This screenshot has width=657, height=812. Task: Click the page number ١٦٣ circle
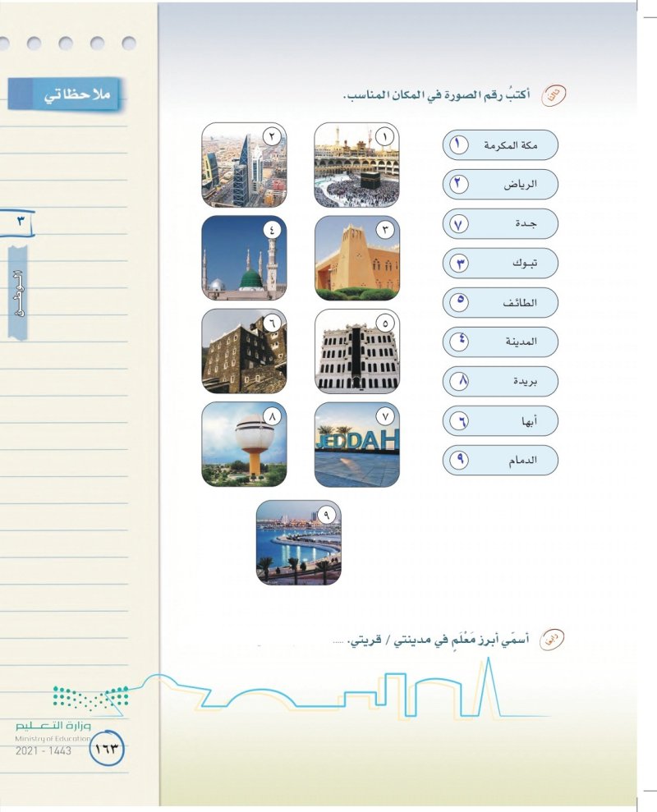click(107, 749)
